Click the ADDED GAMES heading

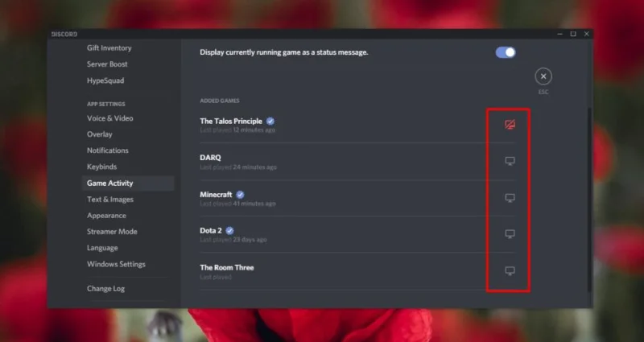point(220,101)
